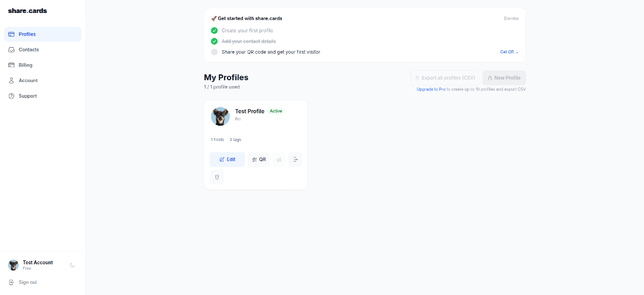Click the share.cards logo

point(27,11)
